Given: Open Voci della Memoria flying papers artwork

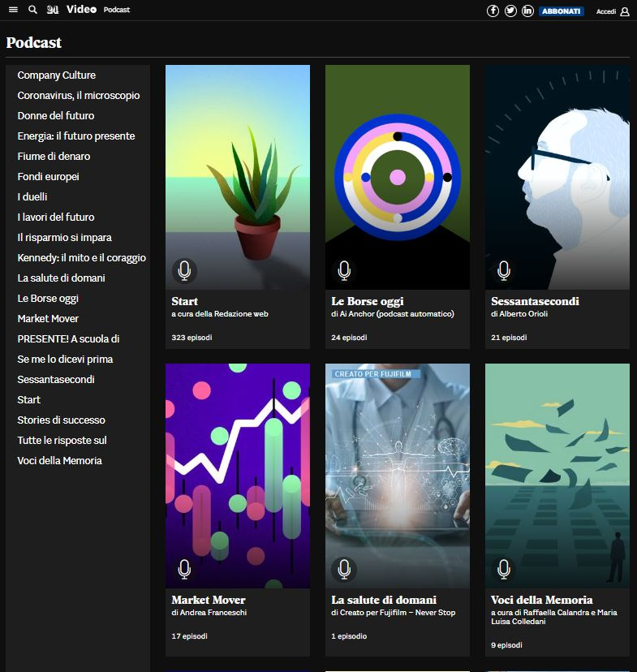Looking at the screenshot, I should (557, 476).
